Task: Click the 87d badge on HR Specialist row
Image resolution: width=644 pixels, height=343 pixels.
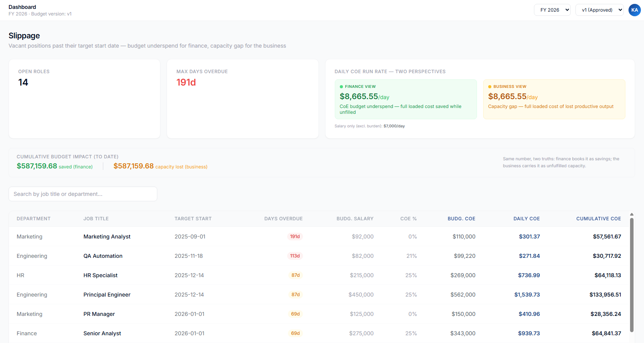Action: tap(295, 275)
